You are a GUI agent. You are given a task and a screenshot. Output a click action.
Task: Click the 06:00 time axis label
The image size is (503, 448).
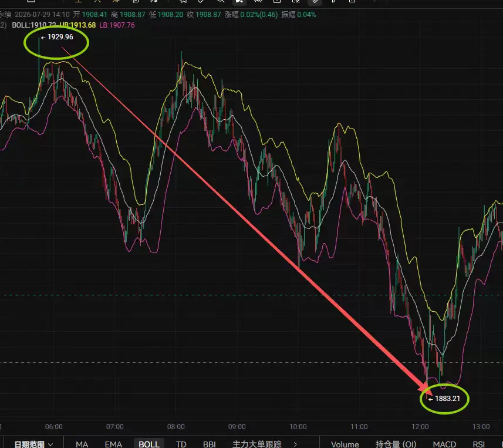tap(53, 427)
